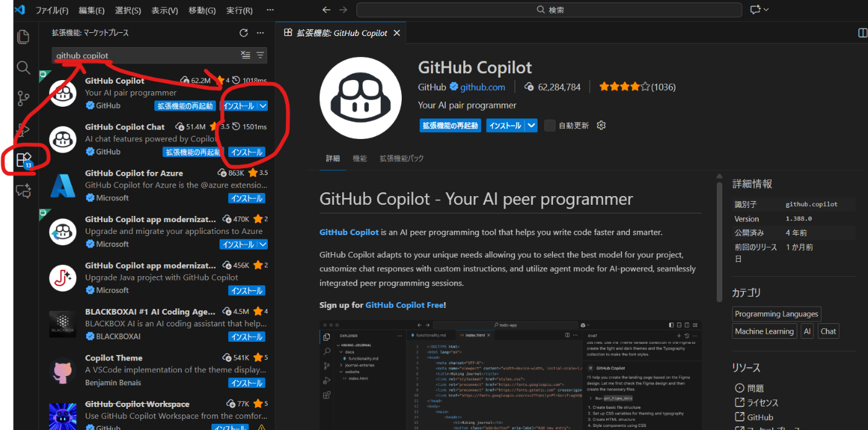Click the star rating (1036) on detail page
The width and height of the screenshot is (868, 430).
(637, 87)
